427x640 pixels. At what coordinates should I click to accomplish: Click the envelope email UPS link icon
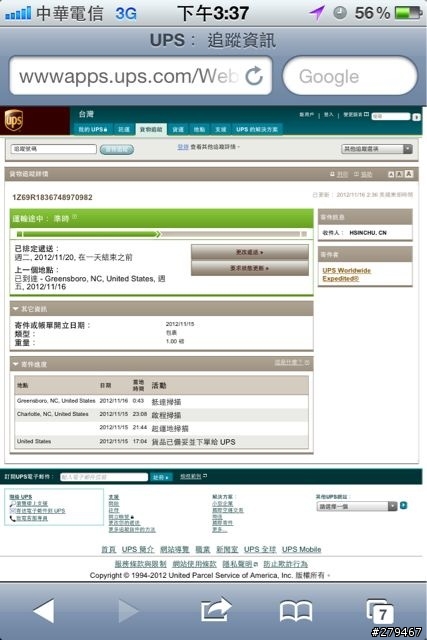click(x=13, y=511)
